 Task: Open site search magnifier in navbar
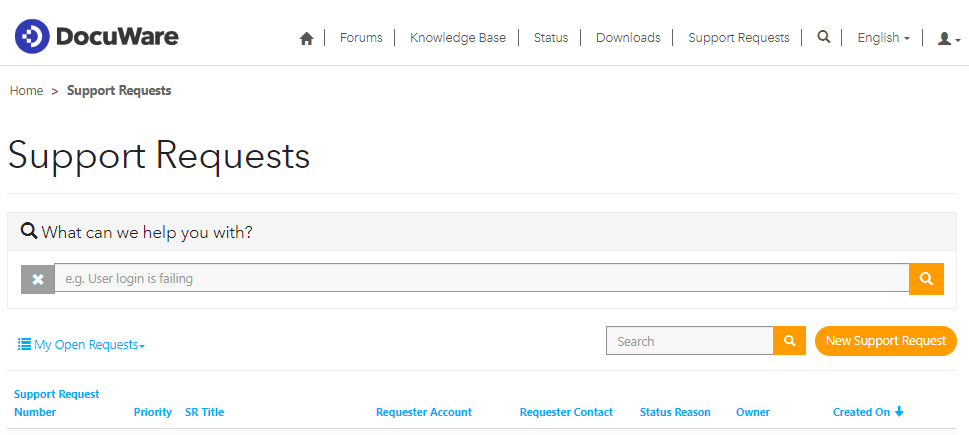click(824, 37)
